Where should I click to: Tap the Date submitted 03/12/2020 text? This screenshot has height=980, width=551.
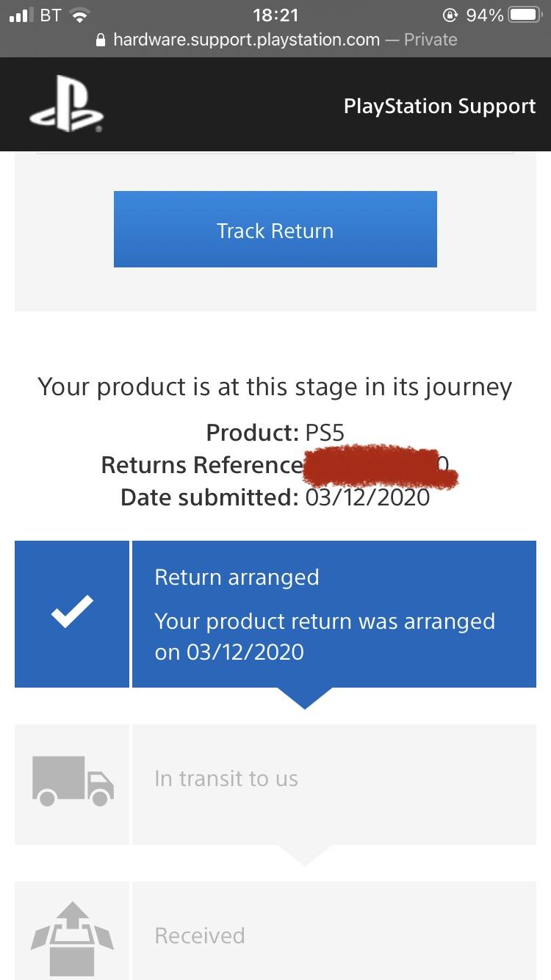coord(275,497)
